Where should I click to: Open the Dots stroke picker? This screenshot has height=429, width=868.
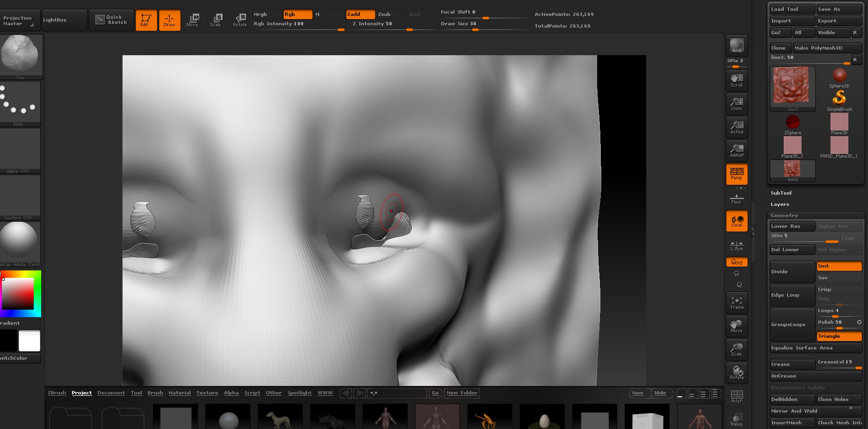pyautogui.click(x=20, y=104)
